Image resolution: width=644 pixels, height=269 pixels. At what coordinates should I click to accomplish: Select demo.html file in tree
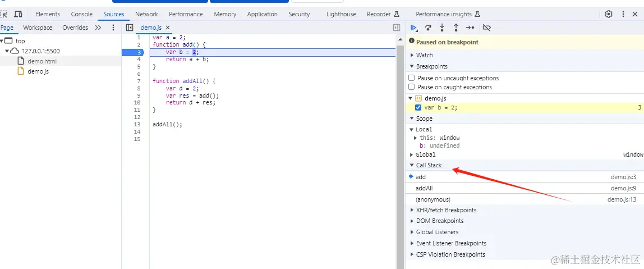pyautogui.click(x=42, y=61)
